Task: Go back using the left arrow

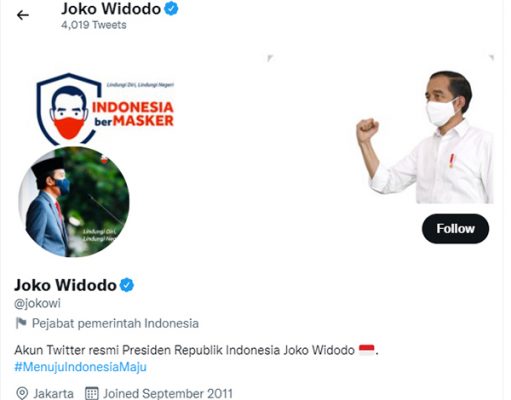Action: click(x=23, y=15)
